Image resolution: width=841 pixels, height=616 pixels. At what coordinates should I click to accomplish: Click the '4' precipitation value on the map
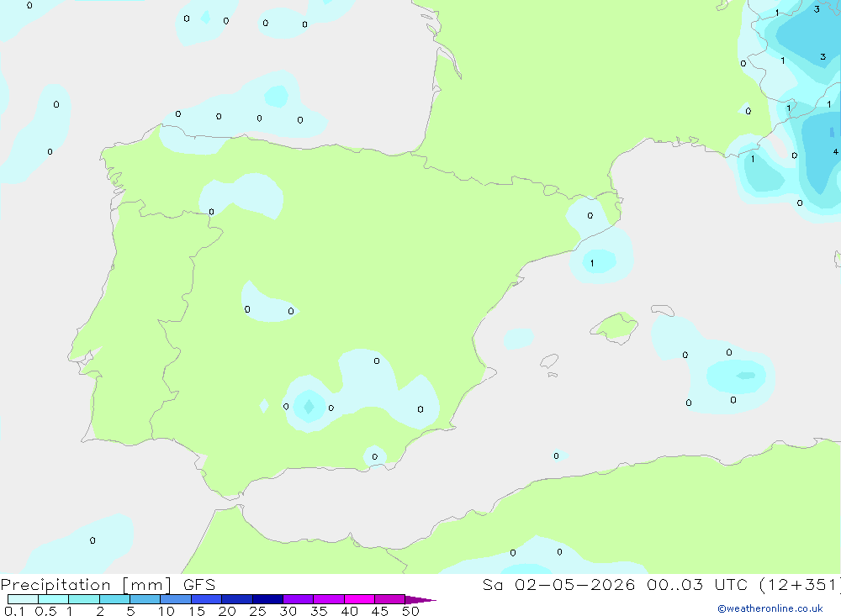835,152
